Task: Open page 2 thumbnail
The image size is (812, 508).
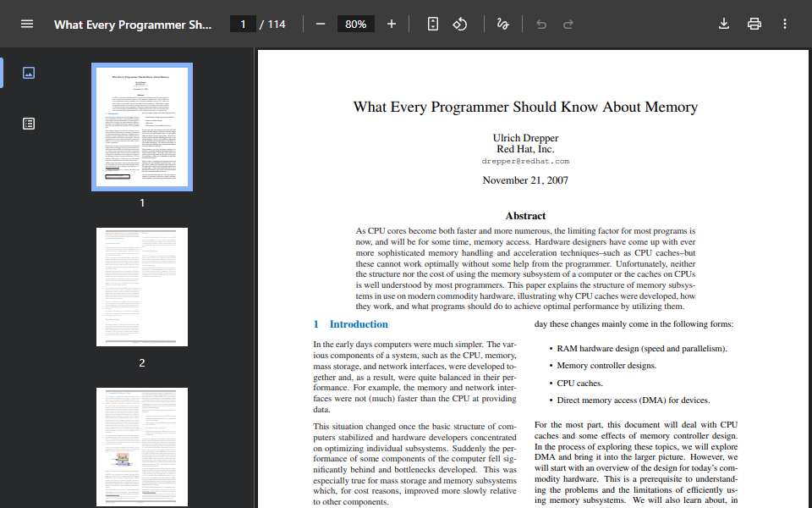Action: 142,287
